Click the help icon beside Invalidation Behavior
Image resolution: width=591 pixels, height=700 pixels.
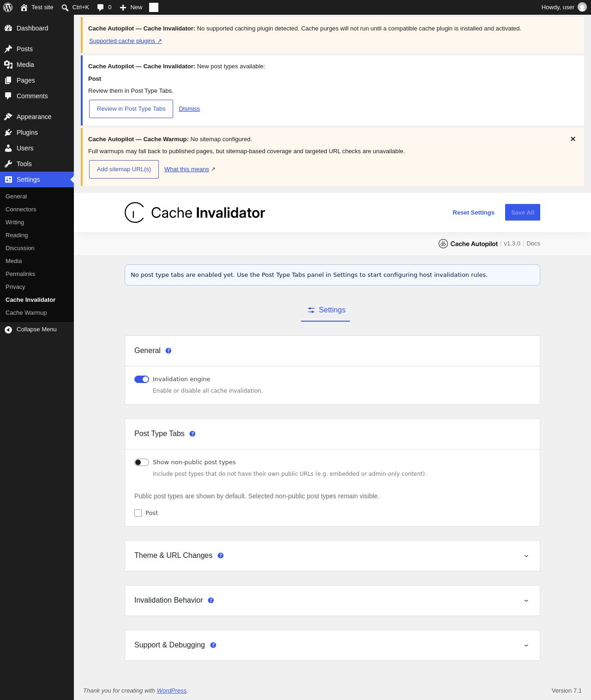pyautogui.click(x=211, y=600)
